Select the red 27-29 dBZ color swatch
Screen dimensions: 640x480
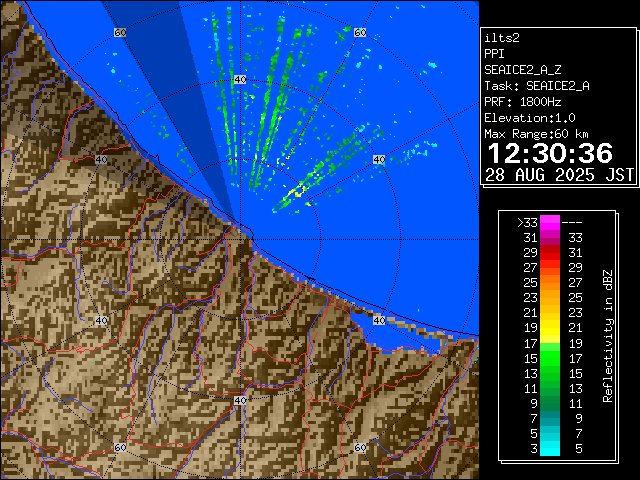550,268
